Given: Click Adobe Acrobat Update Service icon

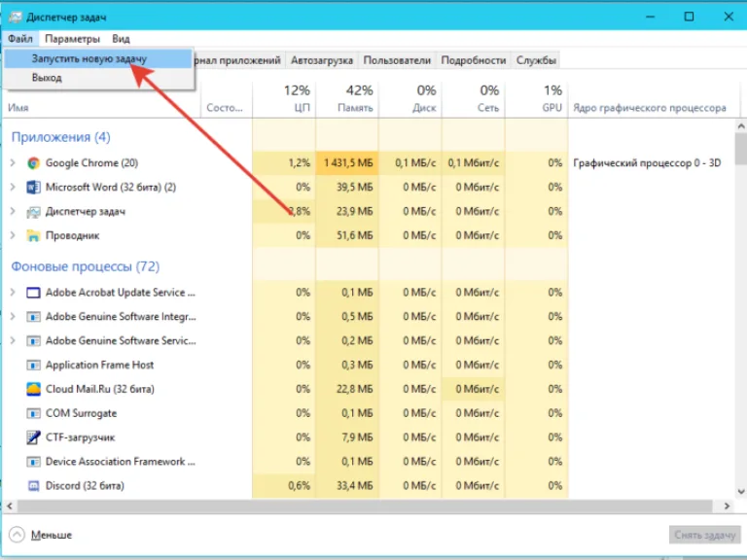Looking at the screenshot, I should click(x=33, y=293).
